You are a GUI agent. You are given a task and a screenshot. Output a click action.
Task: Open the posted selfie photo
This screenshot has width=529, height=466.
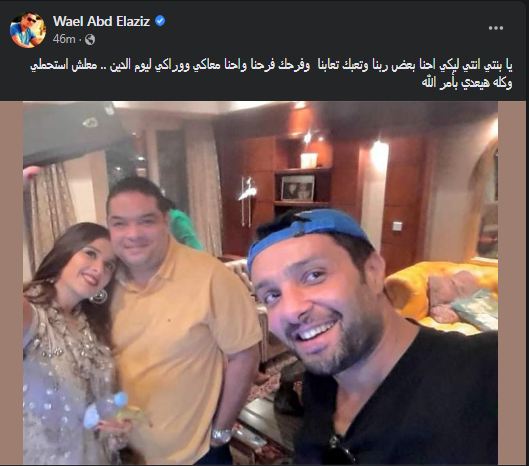point(260,283)
